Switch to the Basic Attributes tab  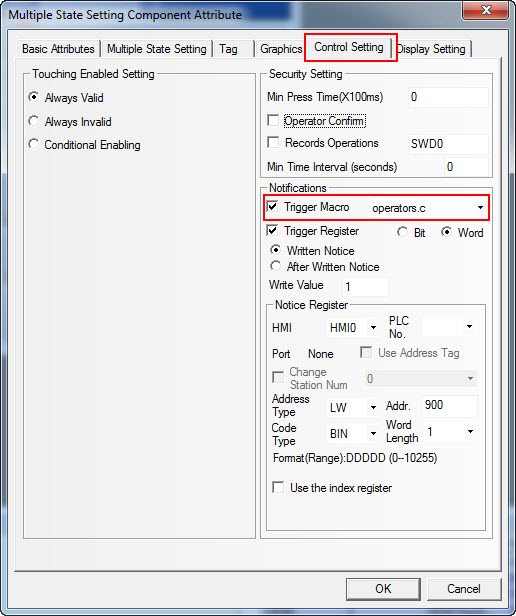click(58, 49)
